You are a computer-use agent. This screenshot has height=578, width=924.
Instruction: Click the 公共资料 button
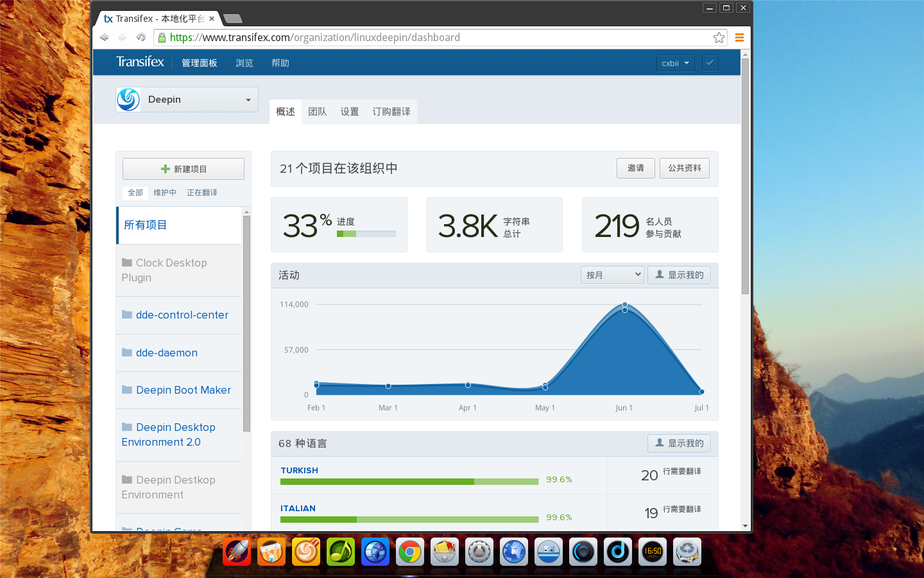[685, 168]
